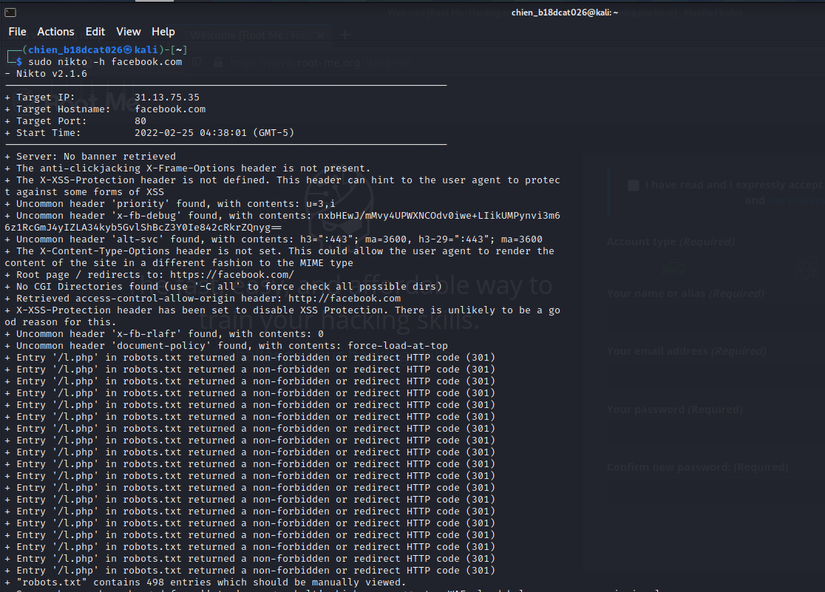Click the 'X-XSS-Protection header is not defined' line

coord(282,186)
